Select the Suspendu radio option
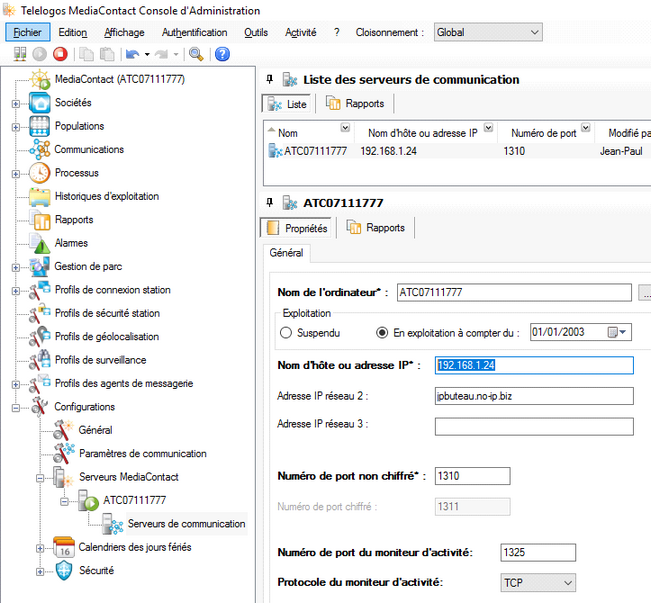The width and height of the screenshot is (651, 603). (286, 333)
